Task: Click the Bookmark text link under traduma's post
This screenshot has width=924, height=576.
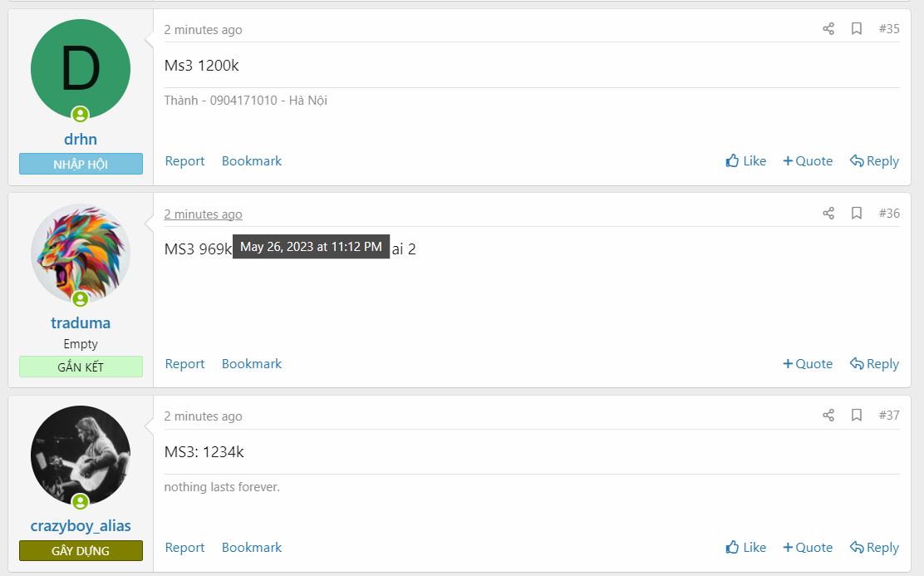Action: tap(251, 363)
